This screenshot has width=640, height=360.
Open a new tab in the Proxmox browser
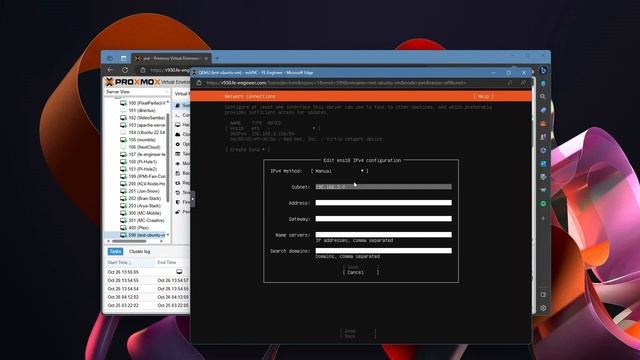pyautogui.click(x=217, y=58)
